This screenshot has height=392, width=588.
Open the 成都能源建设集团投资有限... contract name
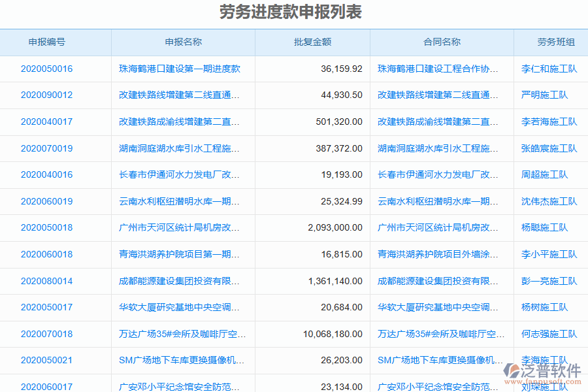[438, 281]
